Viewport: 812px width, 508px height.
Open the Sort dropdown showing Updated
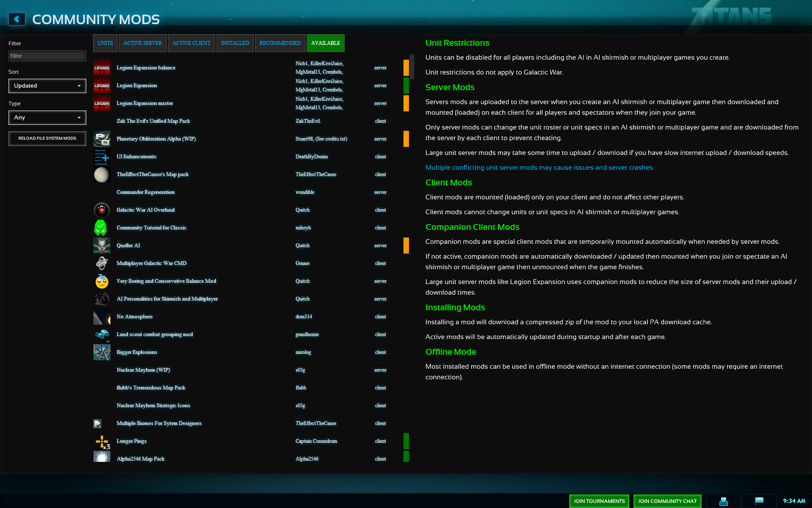(47, 86)
